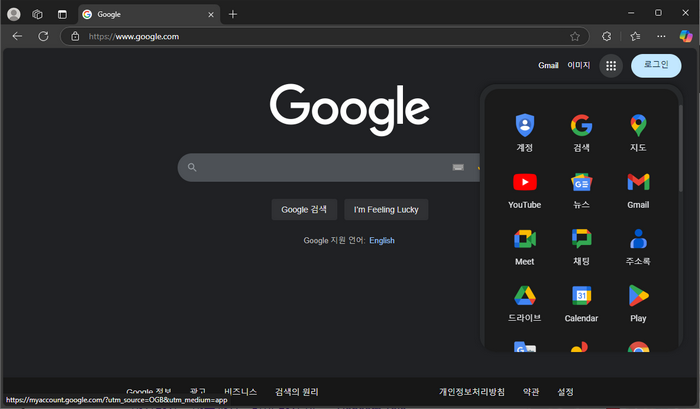Bookmark this page with star icon
The image size is (700, 409).
coord(575,36)
